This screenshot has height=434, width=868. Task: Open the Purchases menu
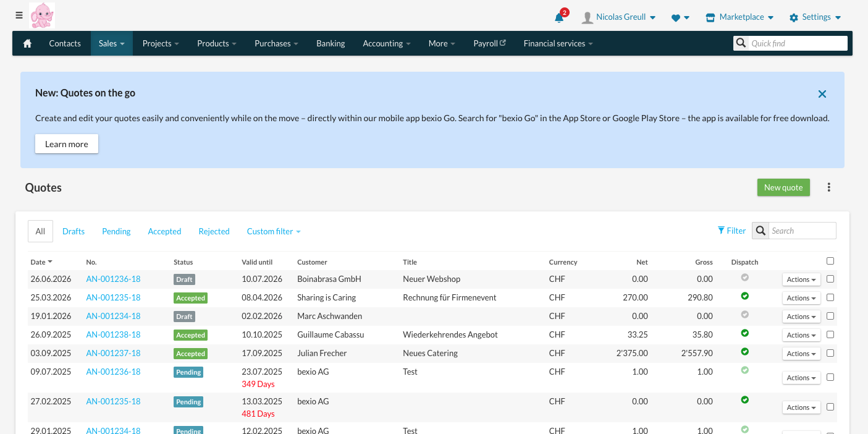click(276, 43)
